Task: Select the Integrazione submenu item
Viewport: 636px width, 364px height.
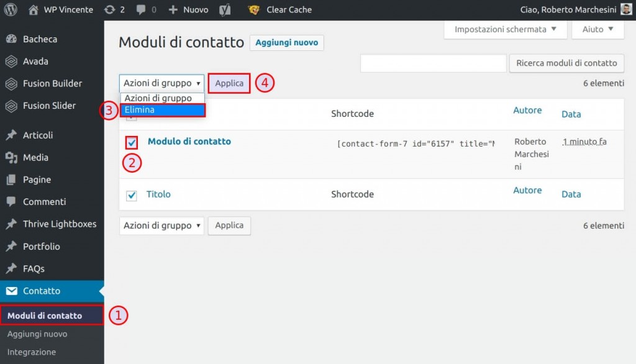Action: 32,352
